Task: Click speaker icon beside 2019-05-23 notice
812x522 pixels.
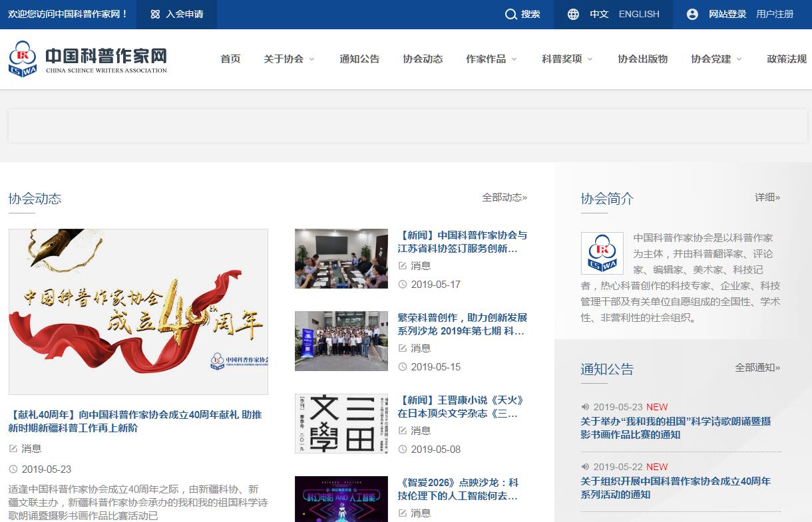Action: click(x=585, y=407)
